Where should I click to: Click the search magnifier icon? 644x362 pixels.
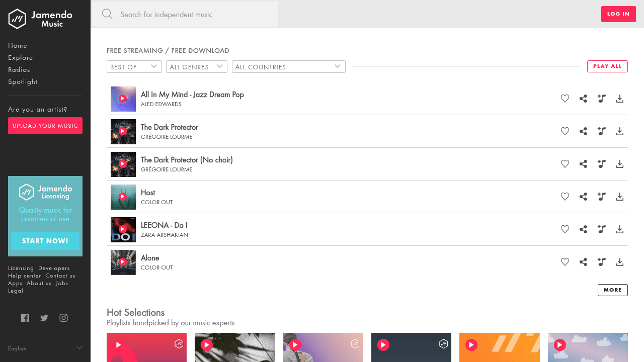[107, 14]
